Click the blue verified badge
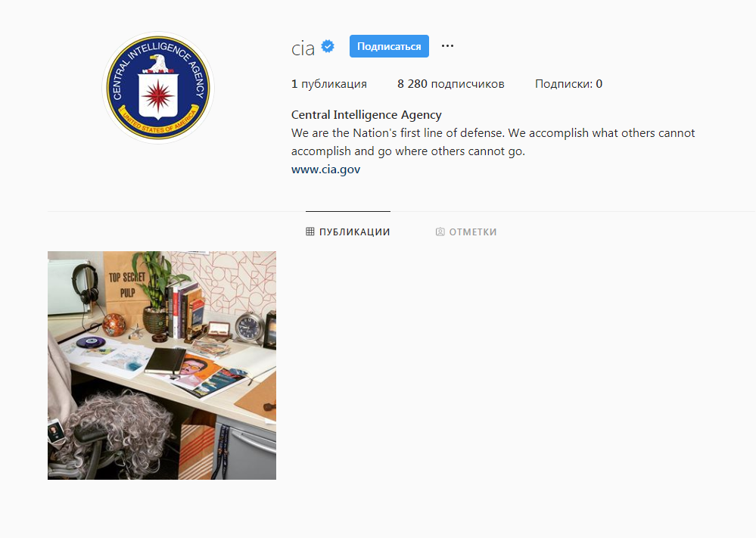Screen dimensions: 756x538 tap(328, 46)
